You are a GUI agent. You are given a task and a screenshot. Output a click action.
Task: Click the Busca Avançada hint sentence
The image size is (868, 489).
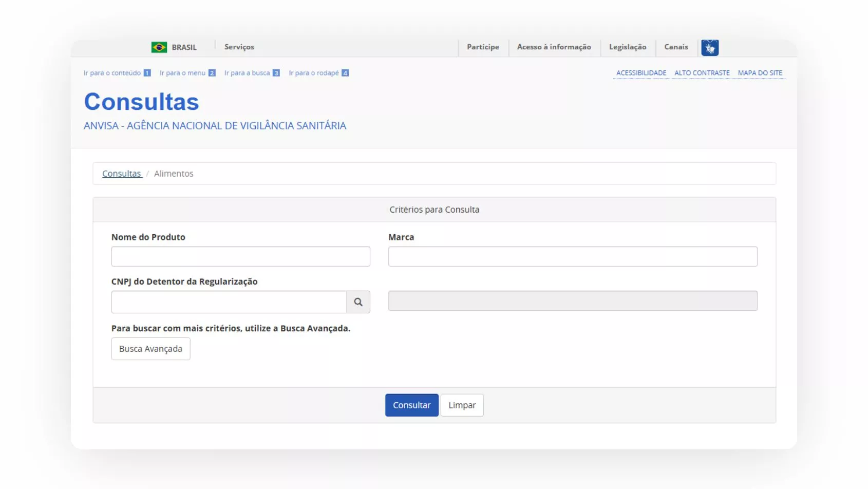point(231,328)
